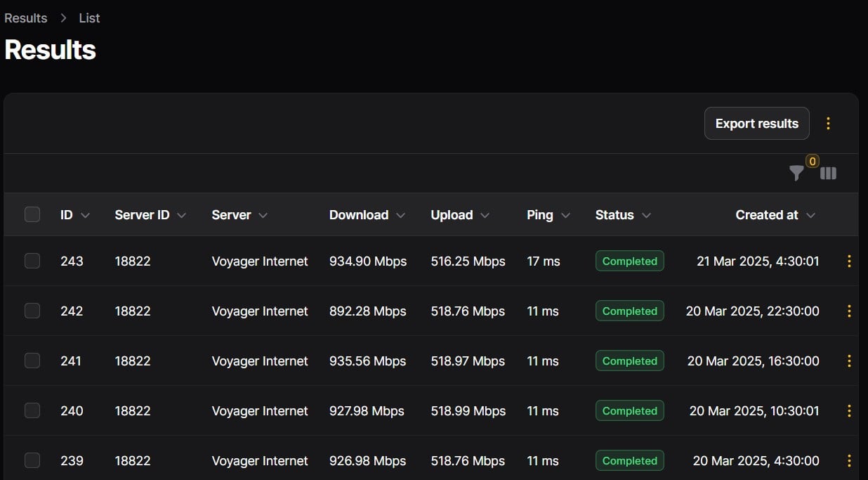Tick the select-all checkbox in the header
868x480 pixels.
coord(32,215)
